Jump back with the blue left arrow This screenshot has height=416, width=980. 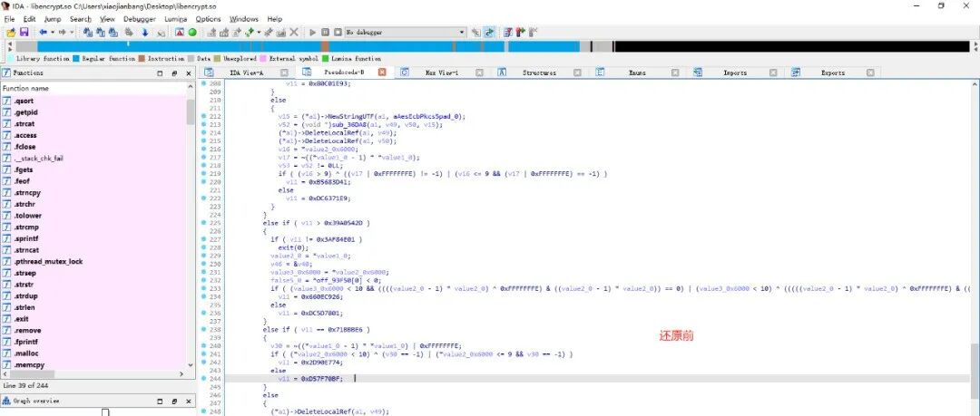44,32
